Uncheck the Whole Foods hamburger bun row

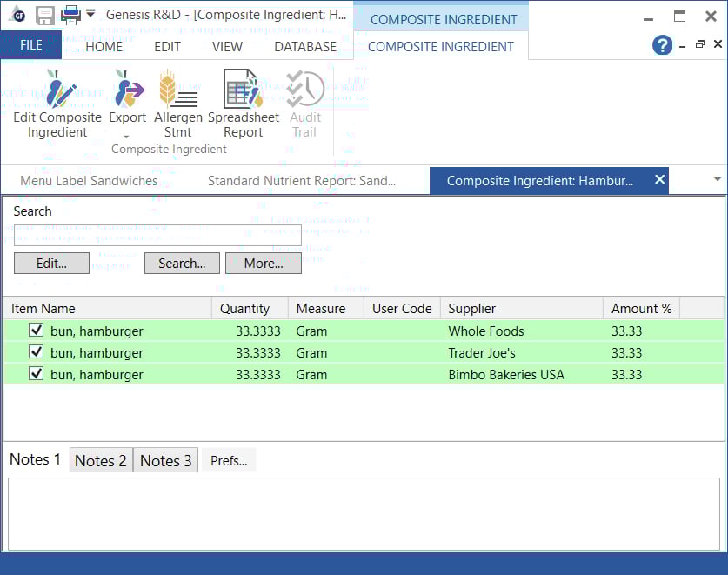tap(37, 331)
